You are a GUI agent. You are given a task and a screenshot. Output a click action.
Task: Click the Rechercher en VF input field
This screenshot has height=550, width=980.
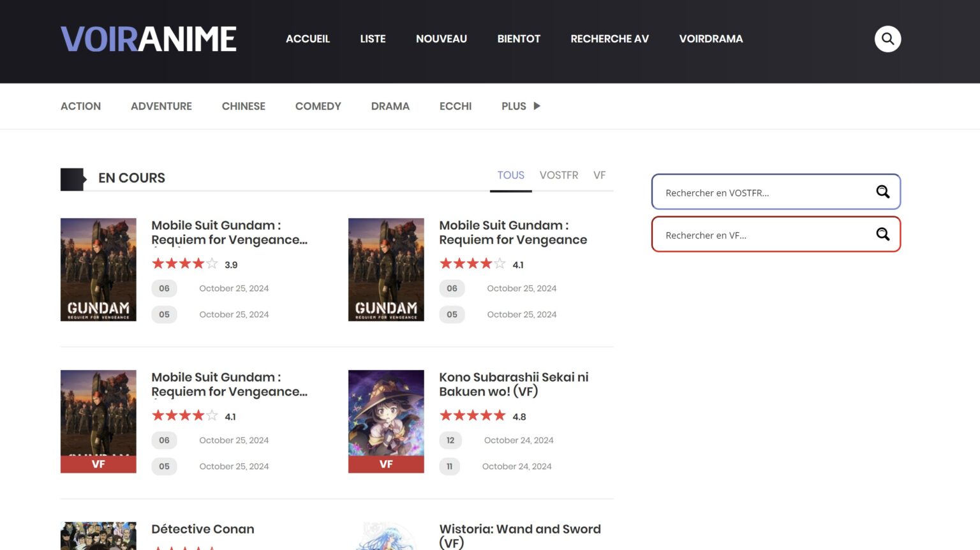tap(753, 235)
